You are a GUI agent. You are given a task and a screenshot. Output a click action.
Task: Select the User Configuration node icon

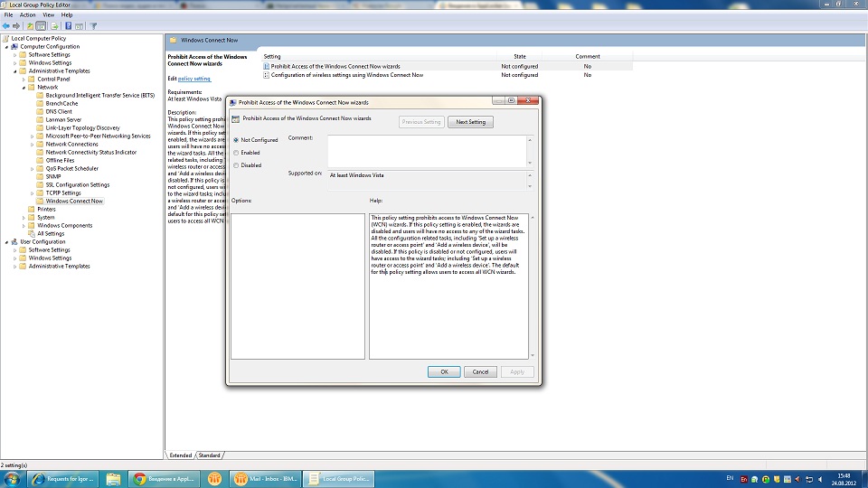click(15, 242)
